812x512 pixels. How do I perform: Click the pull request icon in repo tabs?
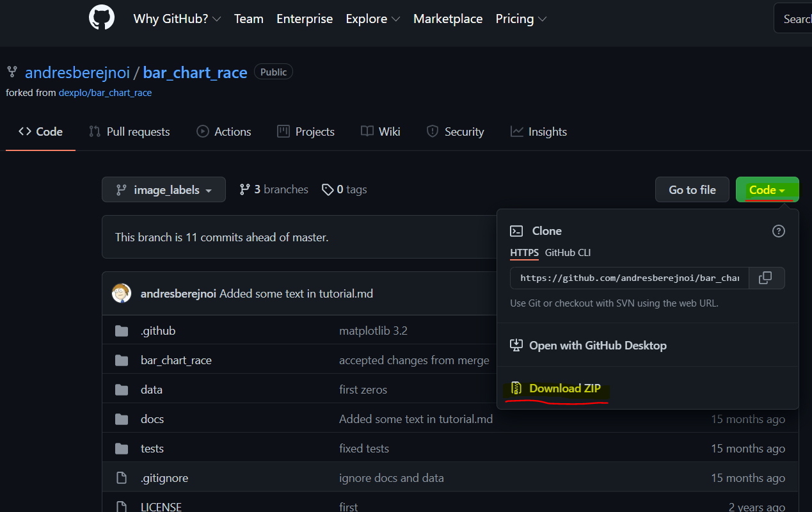(95, 132)
